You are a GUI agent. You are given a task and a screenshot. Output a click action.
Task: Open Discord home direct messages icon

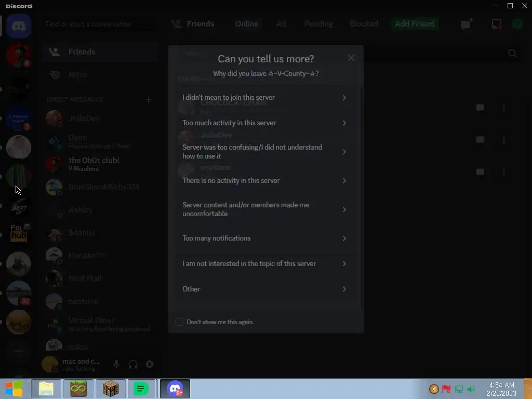click(19, 26)
